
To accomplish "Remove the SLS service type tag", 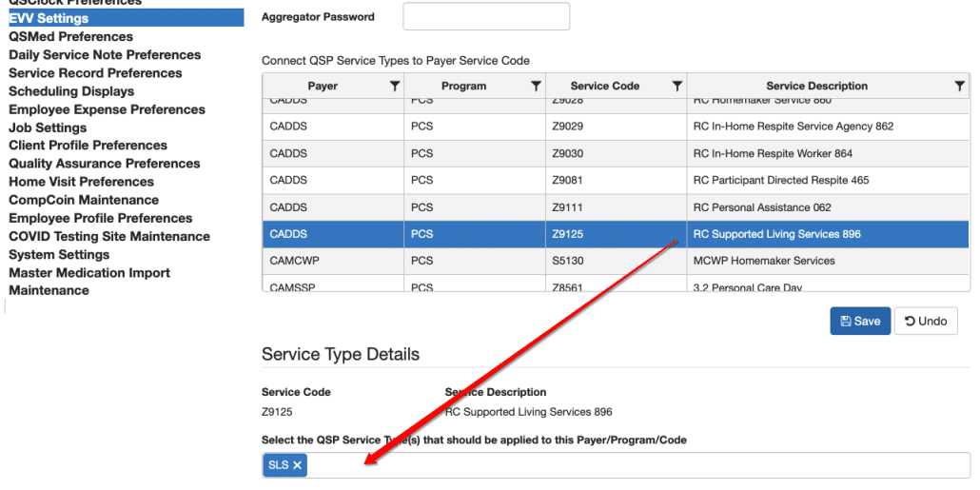I will coord(298,465).
